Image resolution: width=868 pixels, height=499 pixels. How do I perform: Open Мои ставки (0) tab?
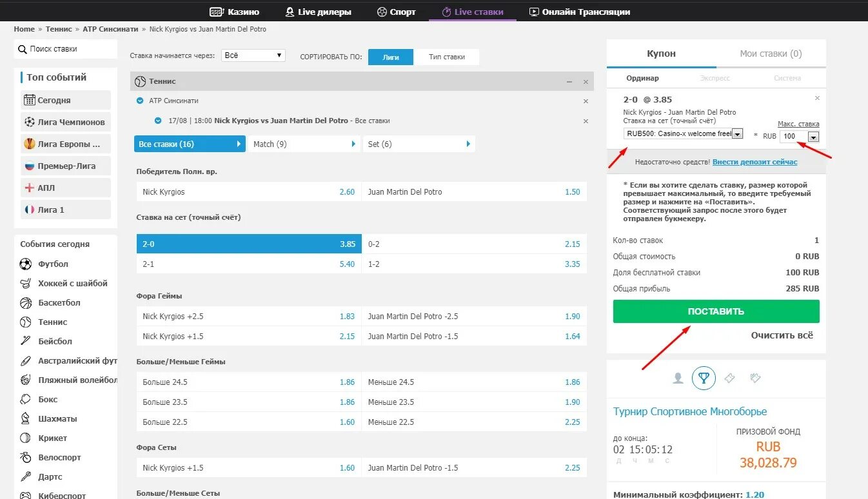771,54
